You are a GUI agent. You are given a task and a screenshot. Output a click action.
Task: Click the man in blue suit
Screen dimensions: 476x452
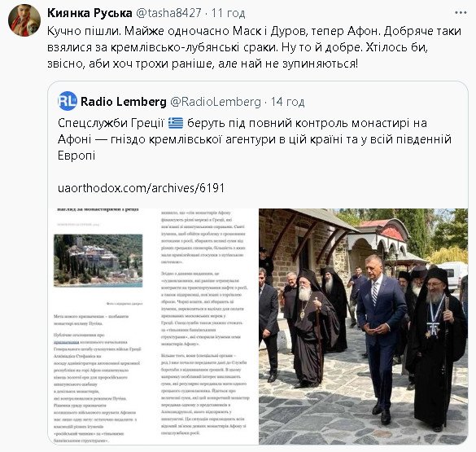[x=382, y=343]
